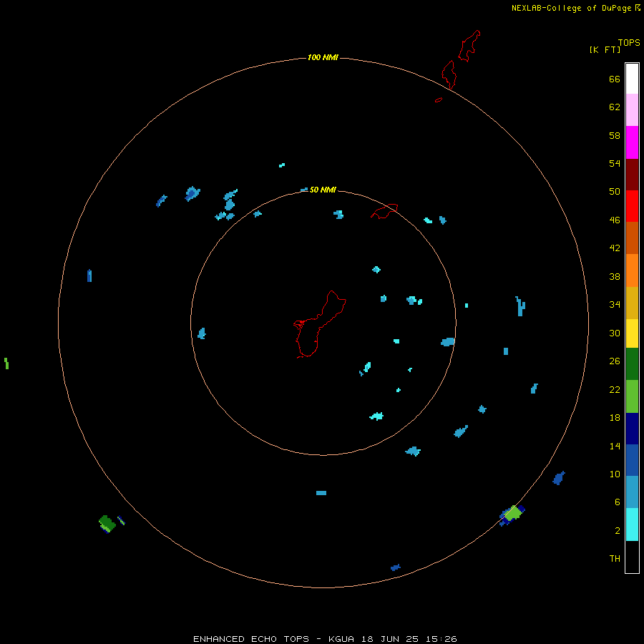Viewport: 644px width, 644px height.
Task: Select the dark orange legend band
Action: pos(632,238)
